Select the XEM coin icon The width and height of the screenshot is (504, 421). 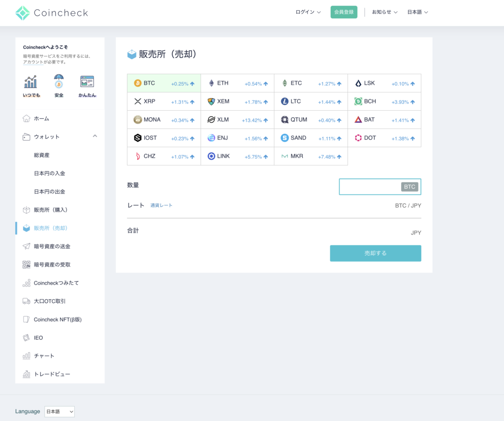pyautogui.click(x=211, y=101)
